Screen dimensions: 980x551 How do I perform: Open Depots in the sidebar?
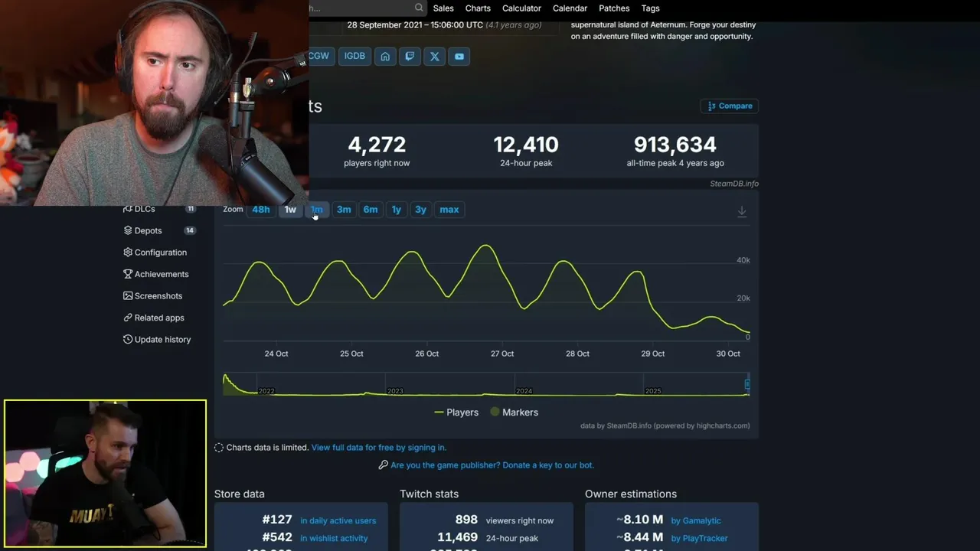point(148,230)
